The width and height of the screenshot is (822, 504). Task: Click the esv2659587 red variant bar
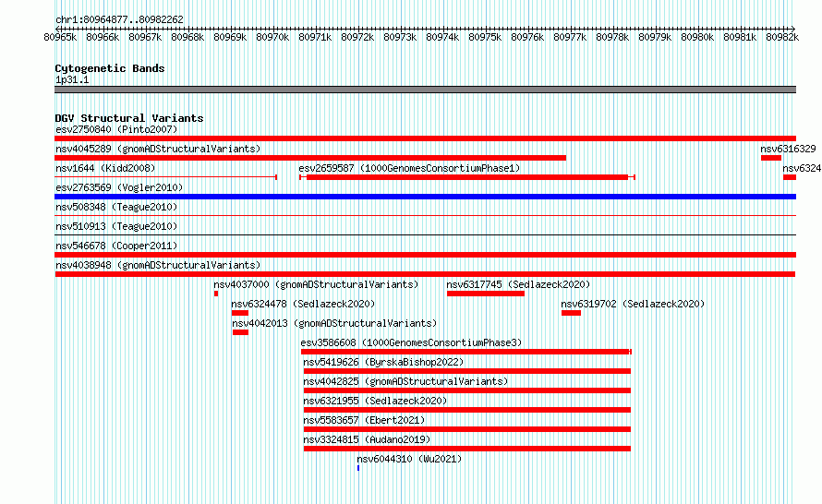pos(467,177)
